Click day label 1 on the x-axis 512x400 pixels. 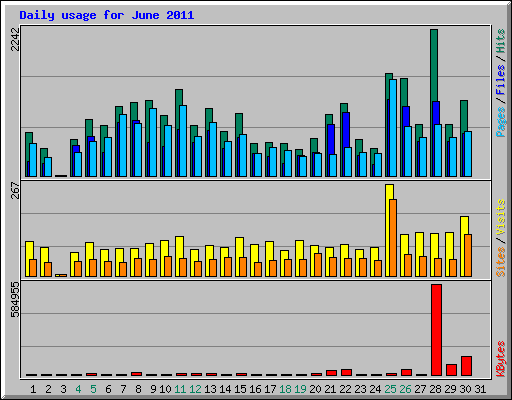(33, 389)
